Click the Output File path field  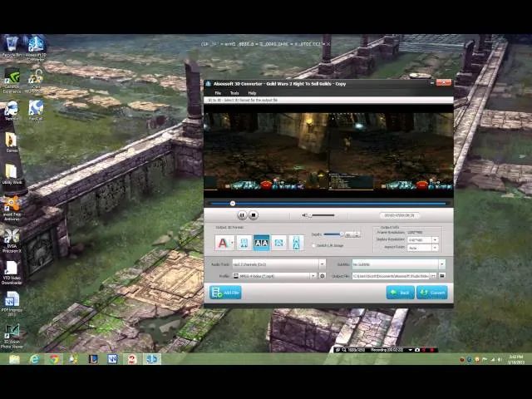[391, 276]
